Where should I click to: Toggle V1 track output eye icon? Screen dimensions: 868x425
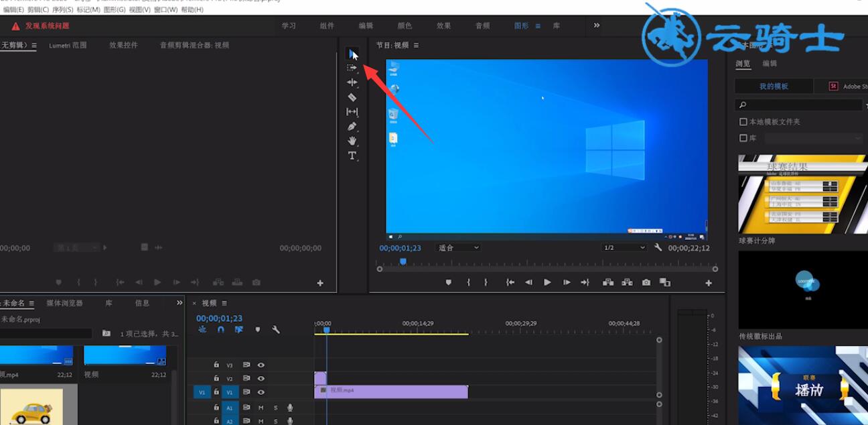(x=261, y=392)
